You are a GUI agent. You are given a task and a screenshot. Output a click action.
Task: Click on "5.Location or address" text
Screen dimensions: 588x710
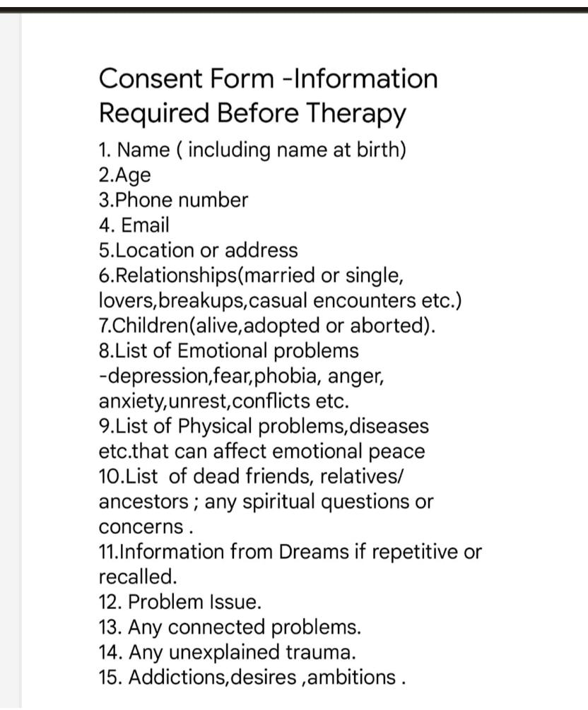coord(199,250)
